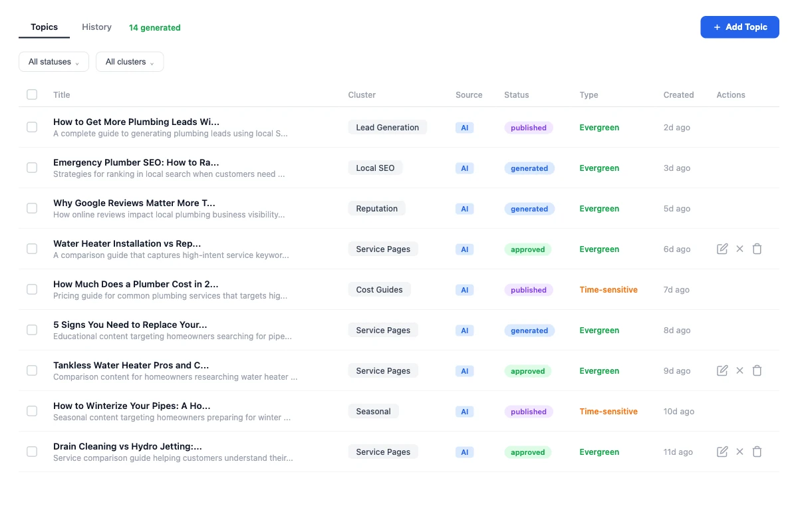Click the Add Topic button
The image size is (798, 532).
739,27
